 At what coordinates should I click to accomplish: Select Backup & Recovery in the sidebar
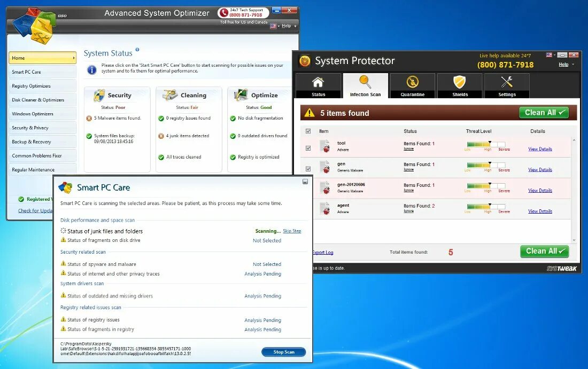[42, 142]
